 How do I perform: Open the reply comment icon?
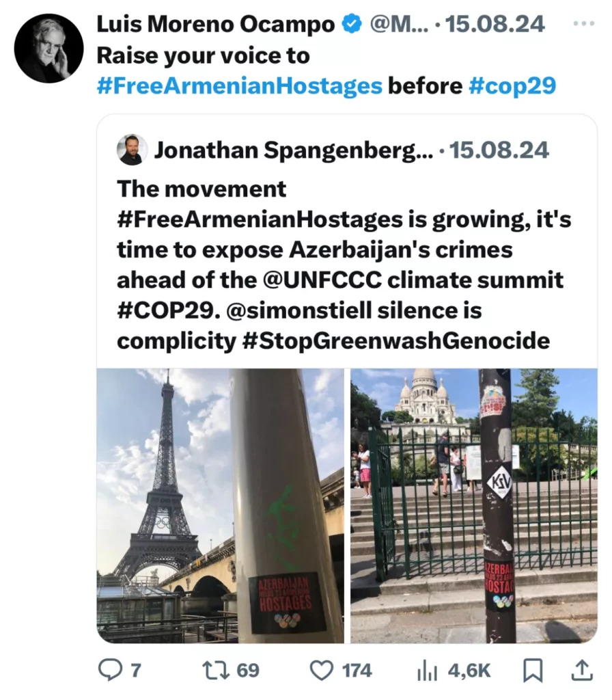pyautogui.click(x=110, y=671)
